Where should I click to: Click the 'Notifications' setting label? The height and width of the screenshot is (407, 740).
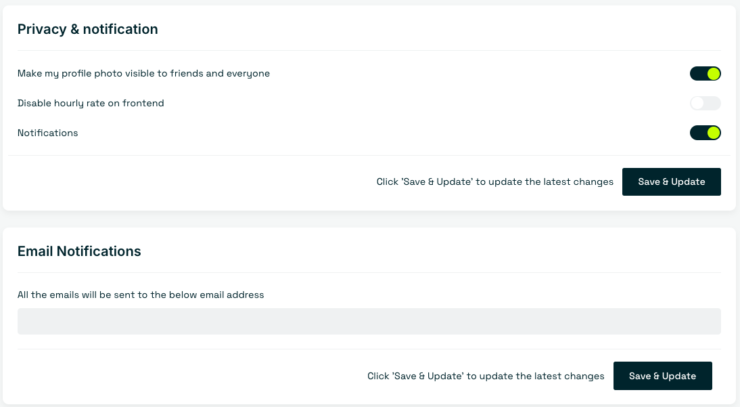[x=48, y=133]
